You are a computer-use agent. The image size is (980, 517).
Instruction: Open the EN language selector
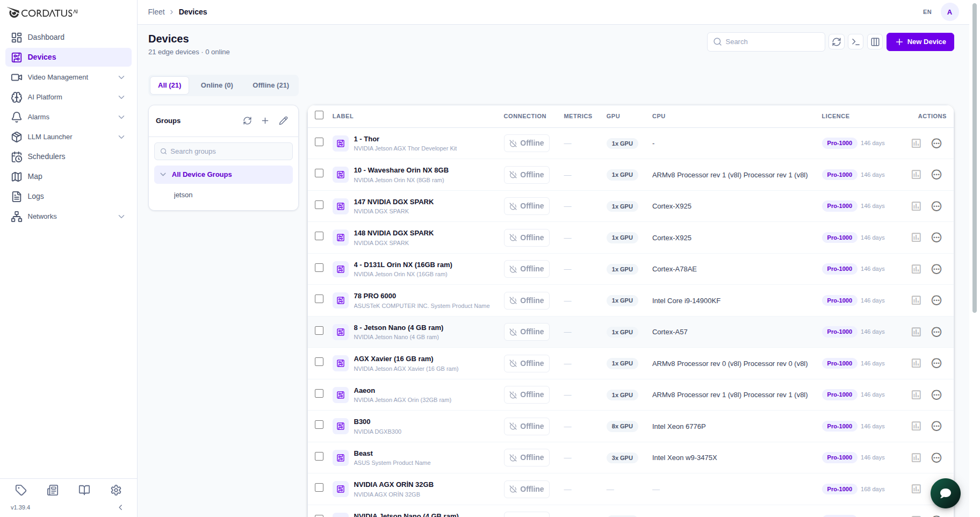coord(927,12)
